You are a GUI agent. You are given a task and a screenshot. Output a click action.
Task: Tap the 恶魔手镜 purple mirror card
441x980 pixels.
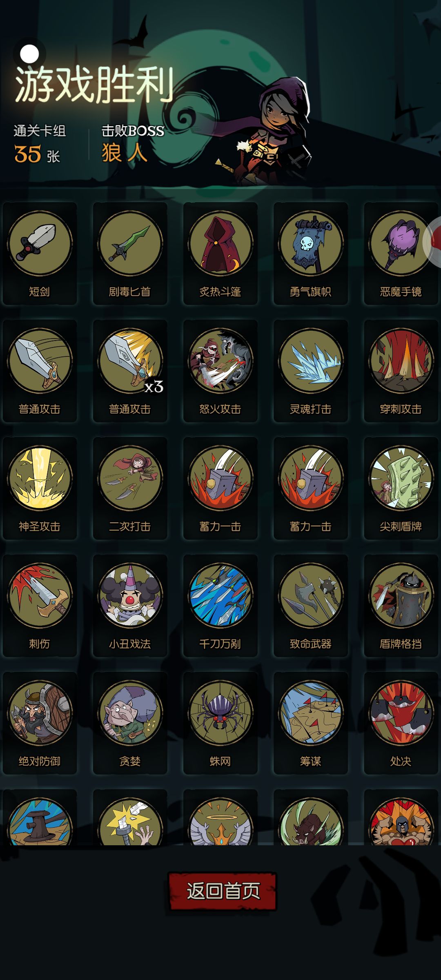coord(401,254)
